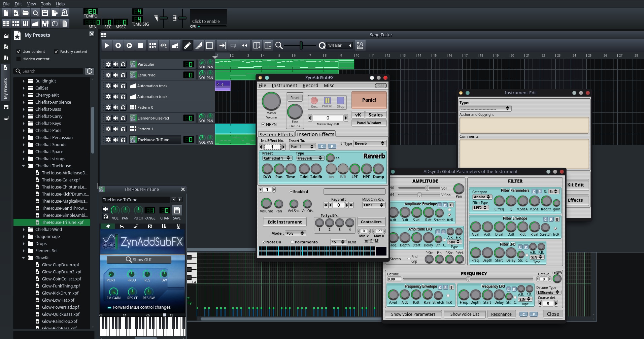Click the Save preset icon in TheHouse-TriTune window
The image size is (644, 339).
point(177,210)
